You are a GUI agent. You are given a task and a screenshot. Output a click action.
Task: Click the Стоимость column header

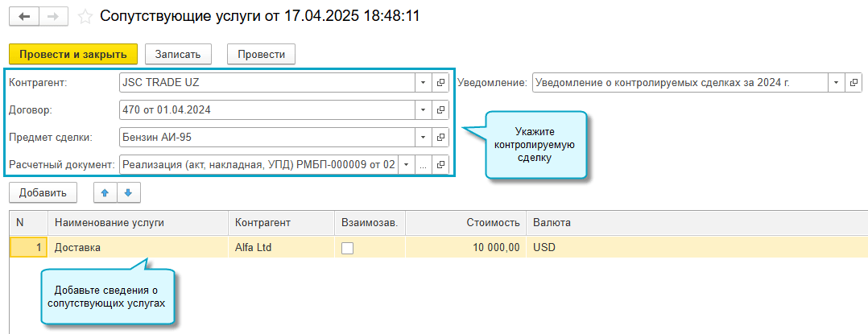click(492, 222)
